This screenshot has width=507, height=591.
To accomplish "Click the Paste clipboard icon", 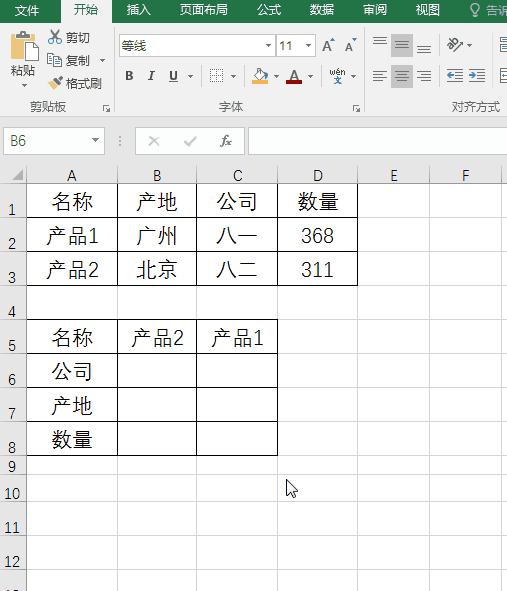I will 24,46.
